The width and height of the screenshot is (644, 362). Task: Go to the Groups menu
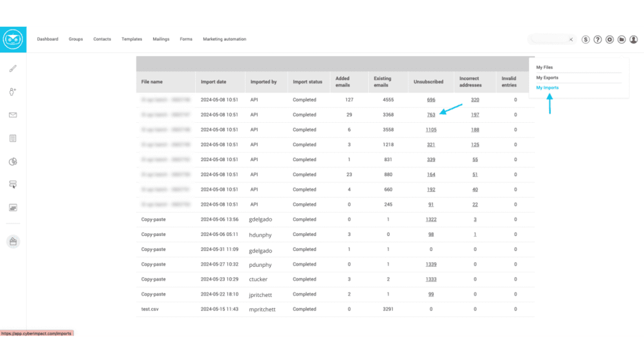(76, 39)
